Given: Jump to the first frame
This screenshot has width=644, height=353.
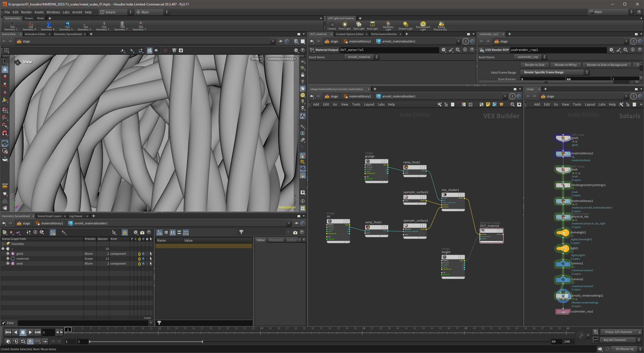Looking at the screenshot, I should pos(8,332).
